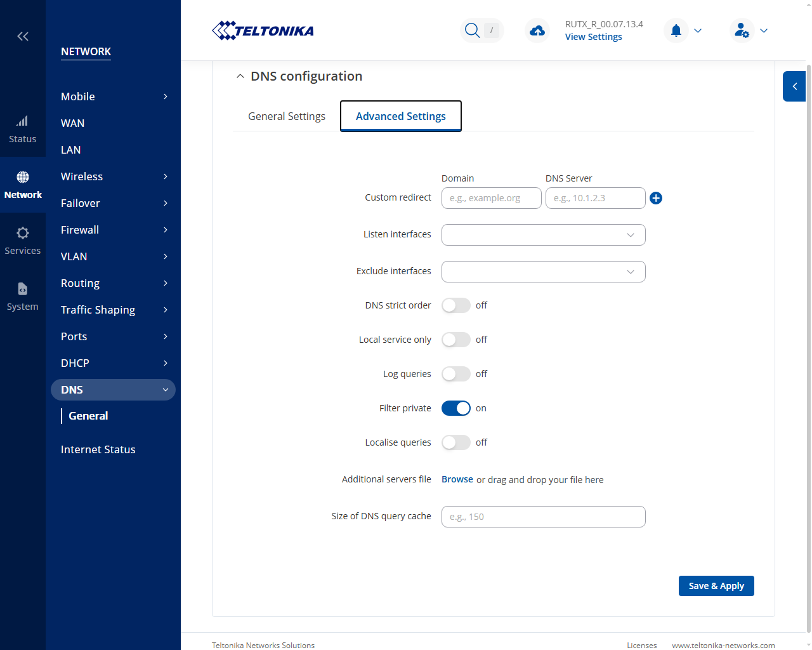Expand the blue side panel arrow
This screenshot has height=650, width=812.
point(794,86)
